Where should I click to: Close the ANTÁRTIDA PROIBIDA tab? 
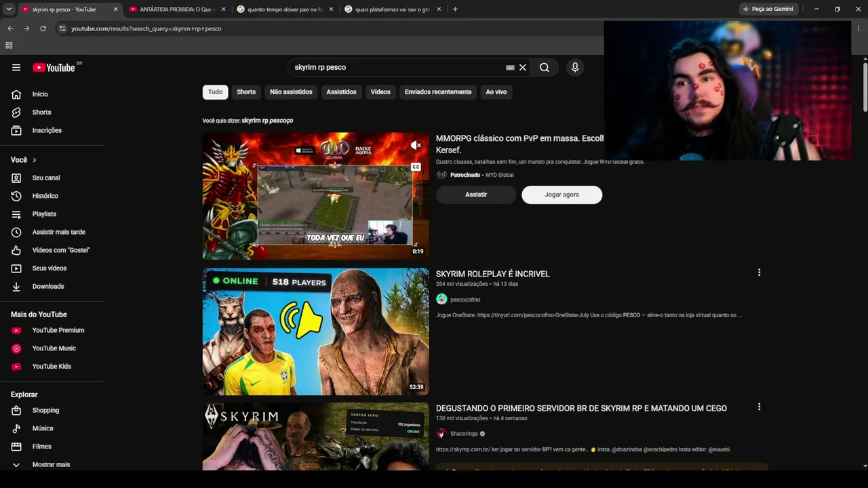223,9
